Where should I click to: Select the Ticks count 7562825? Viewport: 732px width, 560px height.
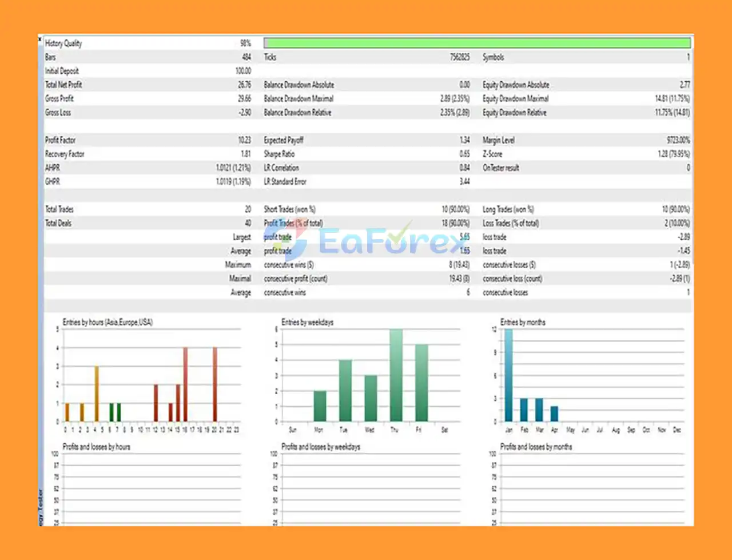(x=459, y=57)
